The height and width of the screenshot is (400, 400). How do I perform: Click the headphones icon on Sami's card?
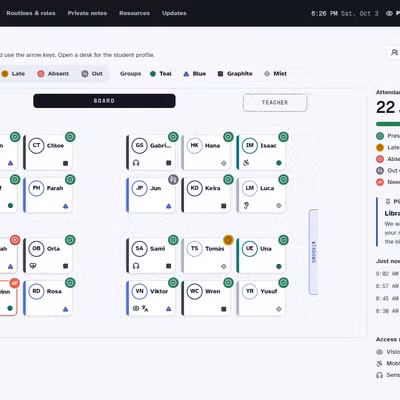pyautogui.click(x=136, y=266)
